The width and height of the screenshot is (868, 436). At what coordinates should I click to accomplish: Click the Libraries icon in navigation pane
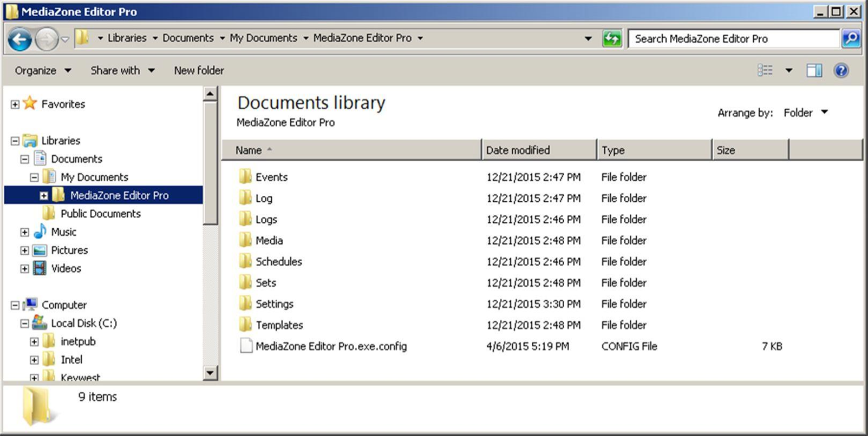tap(30, 141)
